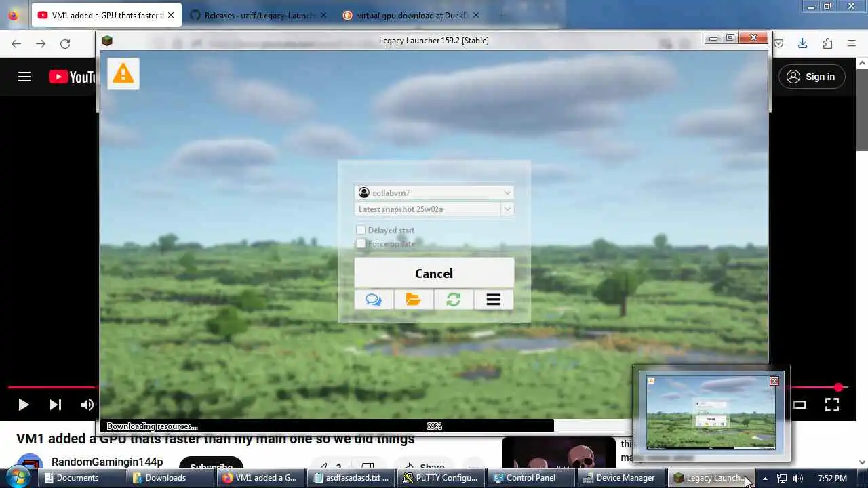
Task: Switch to Firefox VM1 added a G... taskbar button
Action: 260,478
